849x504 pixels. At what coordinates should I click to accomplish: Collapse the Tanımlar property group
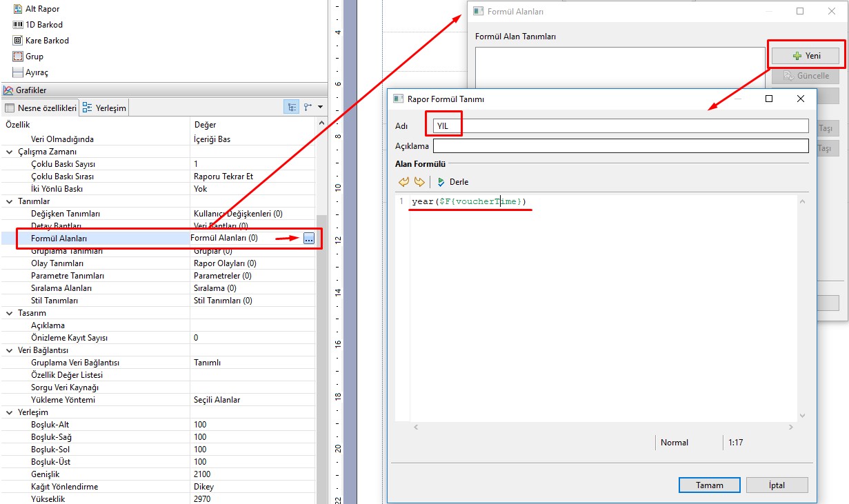pyautogui.click(x=10, y=201)
